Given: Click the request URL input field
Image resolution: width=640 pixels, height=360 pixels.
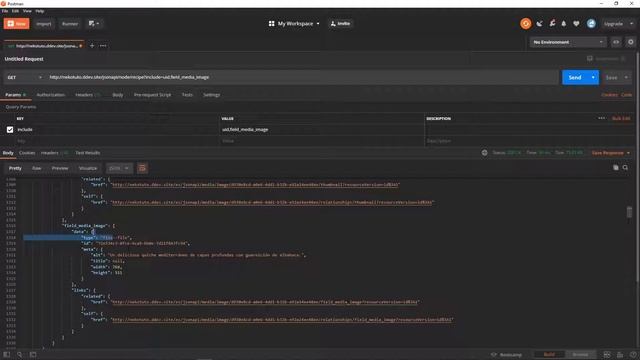Looking at the screenshot, I should (x=302, y=77).
